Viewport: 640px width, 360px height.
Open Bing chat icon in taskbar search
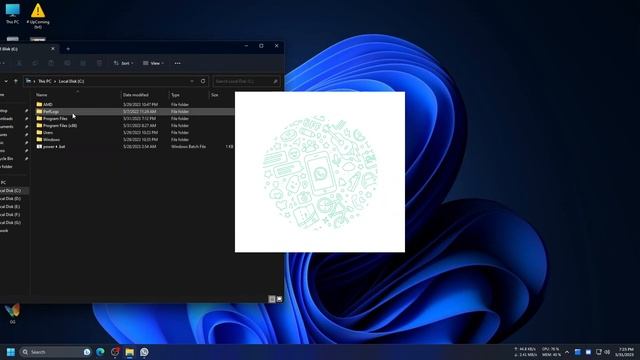87,352
